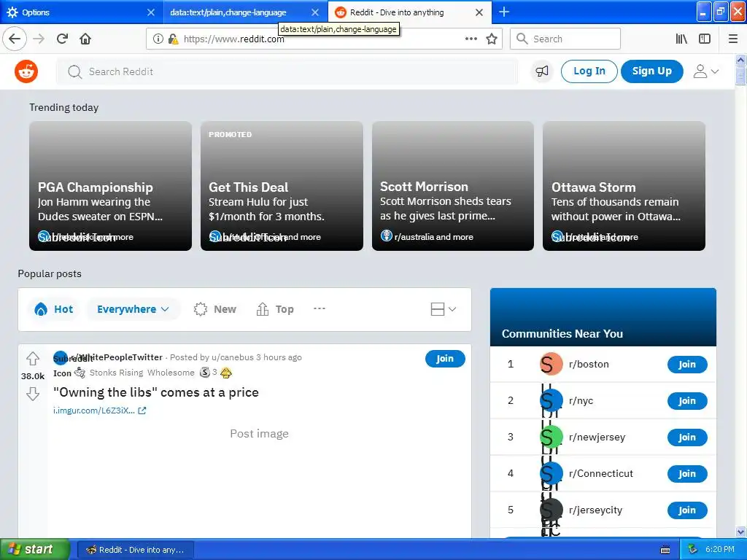Join the r/Connecticut community
This screenshot has width=747, height=560.
(x=687, y=474)
